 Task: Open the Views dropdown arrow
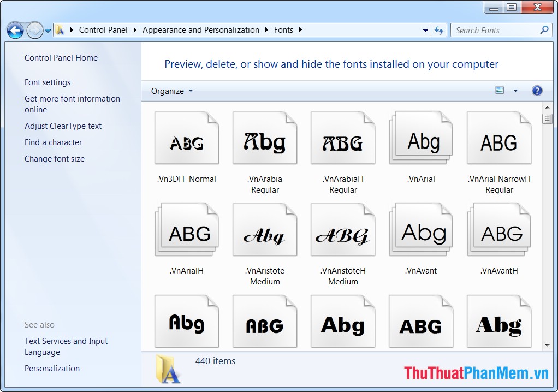(x=515, y=90)
